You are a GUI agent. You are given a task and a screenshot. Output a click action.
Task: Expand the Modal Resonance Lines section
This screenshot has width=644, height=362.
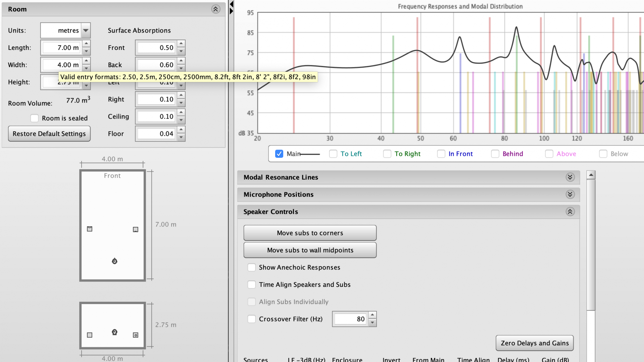[x=570, y=177]
